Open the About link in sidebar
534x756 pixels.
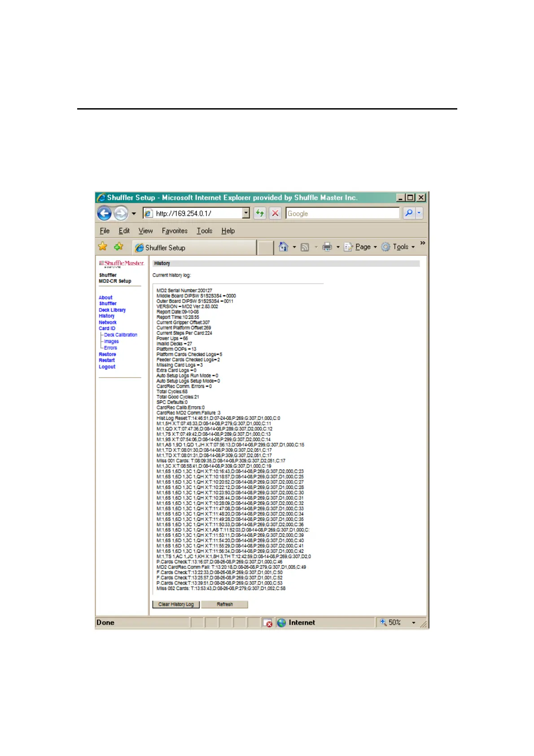click(105, 298)
